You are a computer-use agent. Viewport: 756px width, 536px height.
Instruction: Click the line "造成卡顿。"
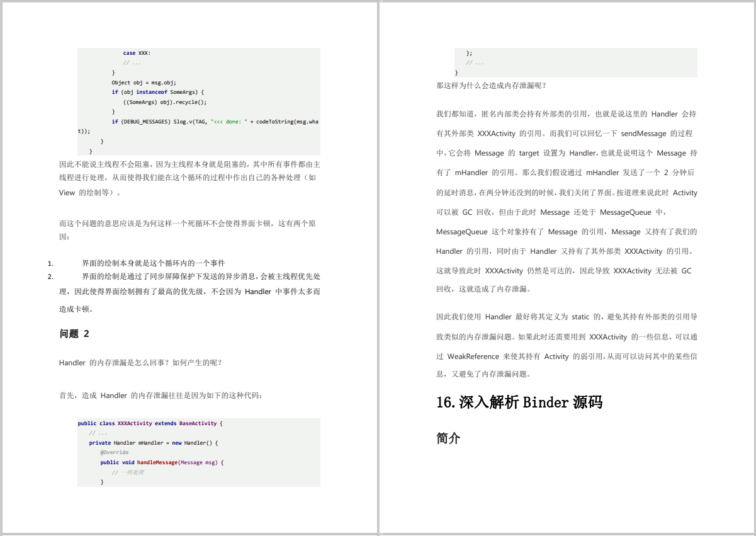pyautogui.click(x=76, y=309)
